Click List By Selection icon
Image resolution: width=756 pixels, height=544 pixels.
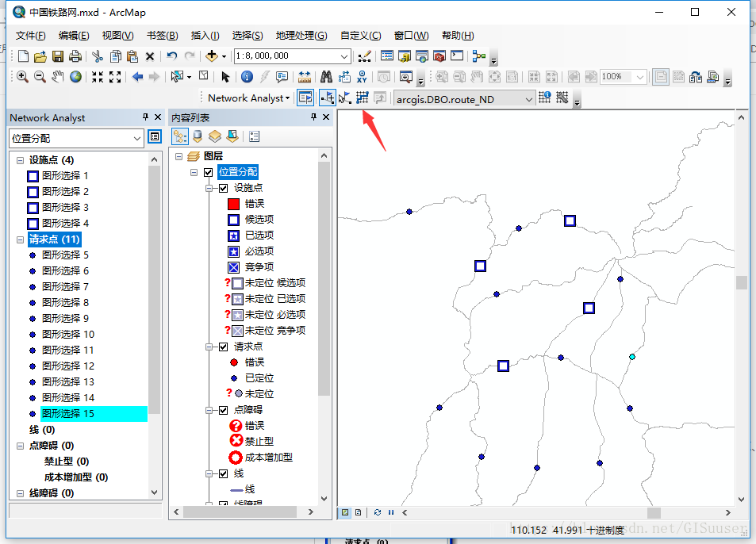(x=232, y=137)
